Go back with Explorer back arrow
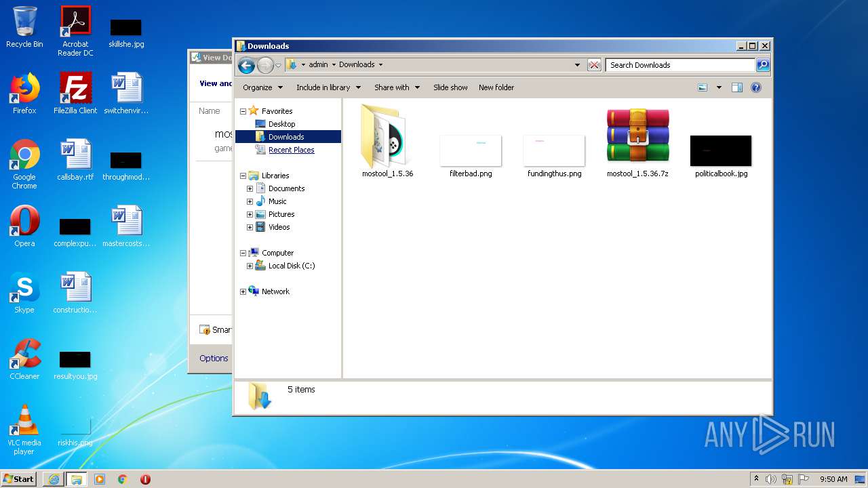 246,65
